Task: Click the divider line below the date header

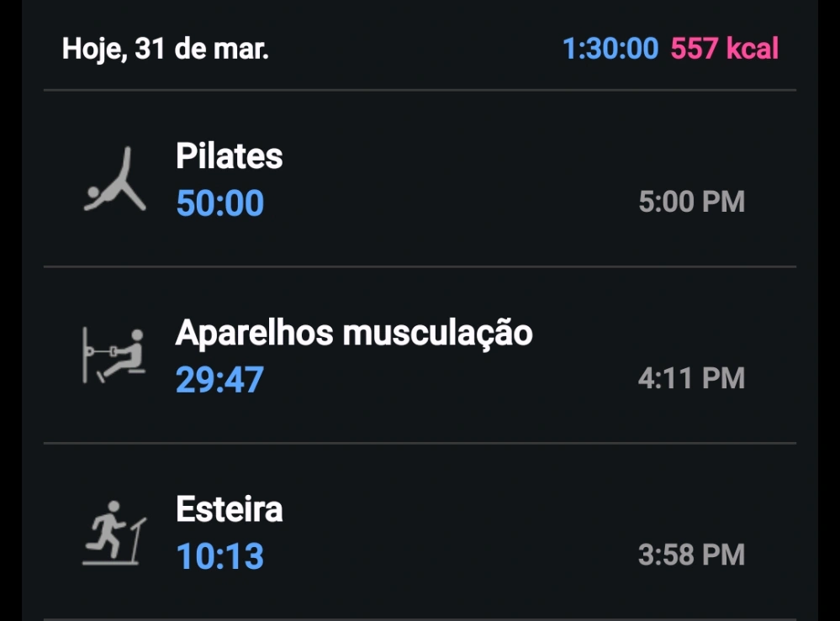Action: coord(420,90)
